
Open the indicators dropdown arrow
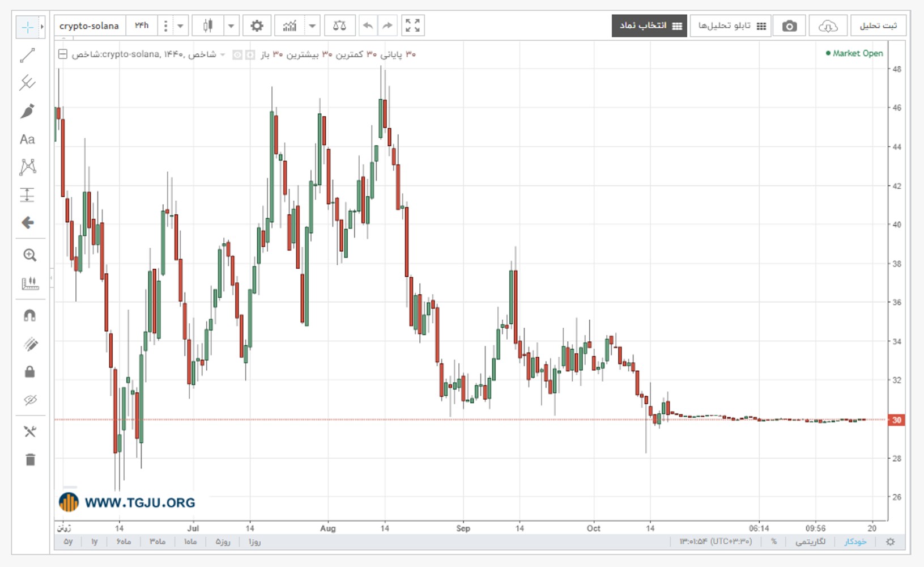point(312,26)
